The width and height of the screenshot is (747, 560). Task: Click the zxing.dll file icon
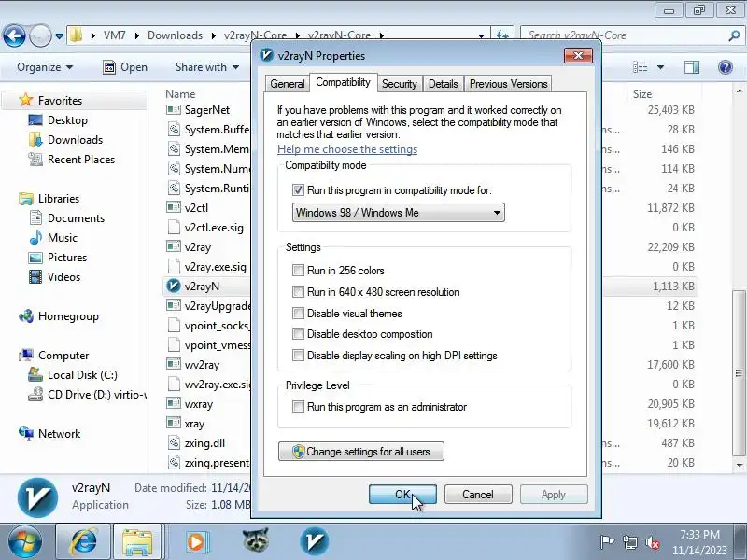click(174, 442)
